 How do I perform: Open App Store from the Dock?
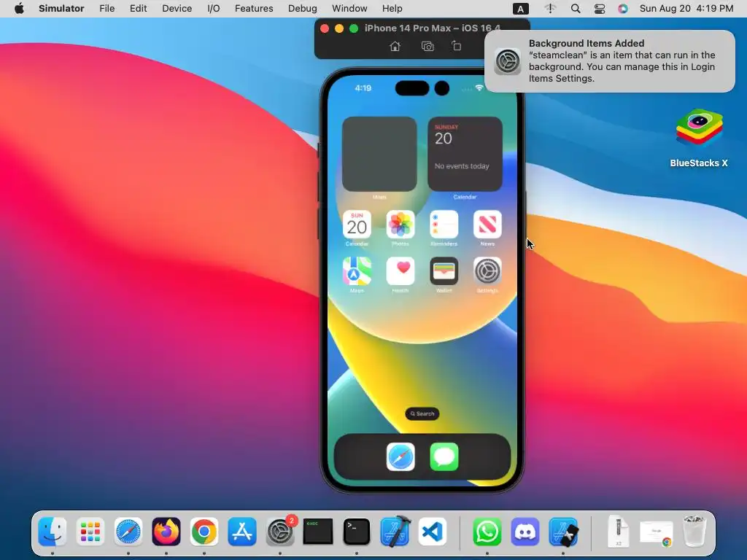pyautogui.click(x=242, y=532)
